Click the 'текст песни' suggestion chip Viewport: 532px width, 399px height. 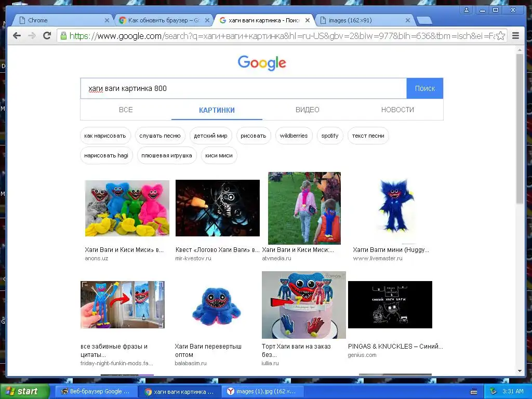(x=368, y=136)
